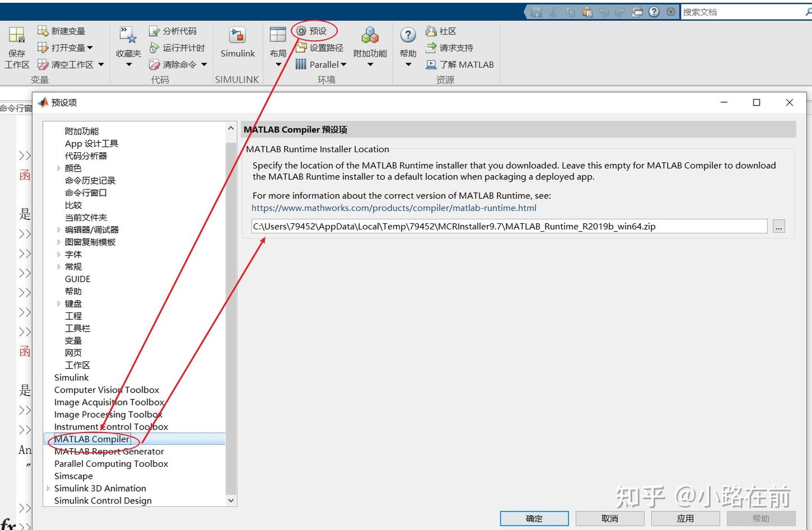Open the 附加功能 add-ons icon
The width and height of the screenshot is (812, 530).
[370, 36]
